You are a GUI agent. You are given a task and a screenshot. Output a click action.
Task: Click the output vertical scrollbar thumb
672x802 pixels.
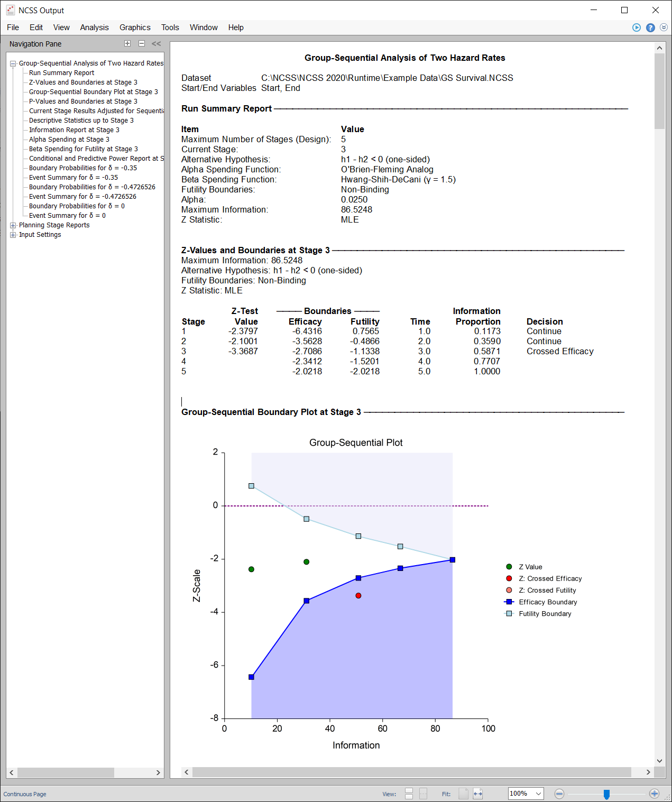point(659,91)
